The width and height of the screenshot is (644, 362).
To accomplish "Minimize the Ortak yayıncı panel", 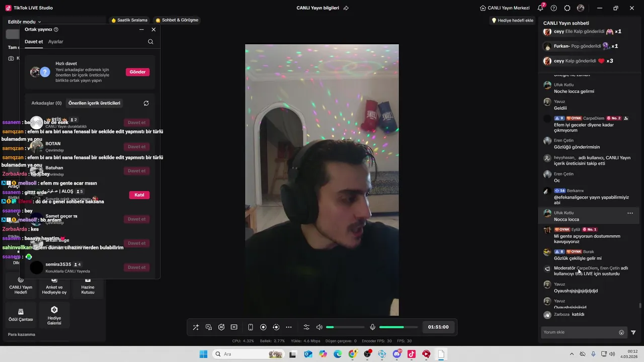I will 141,30.
